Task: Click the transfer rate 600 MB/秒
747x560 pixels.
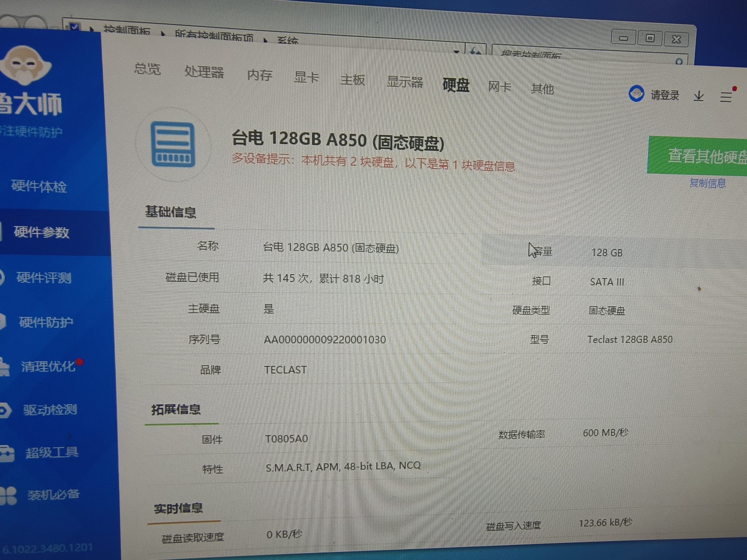Action: click(x=605, y=432)
